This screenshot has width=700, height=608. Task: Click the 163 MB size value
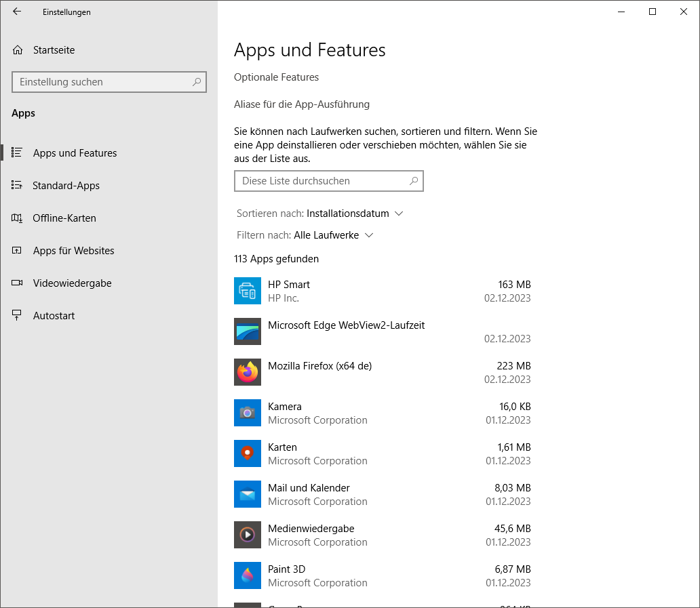point(514,285)
